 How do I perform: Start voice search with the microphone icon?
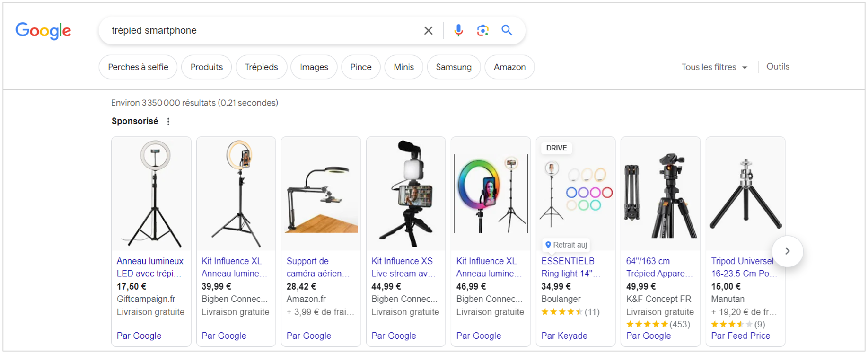click(x=458, y=31)
